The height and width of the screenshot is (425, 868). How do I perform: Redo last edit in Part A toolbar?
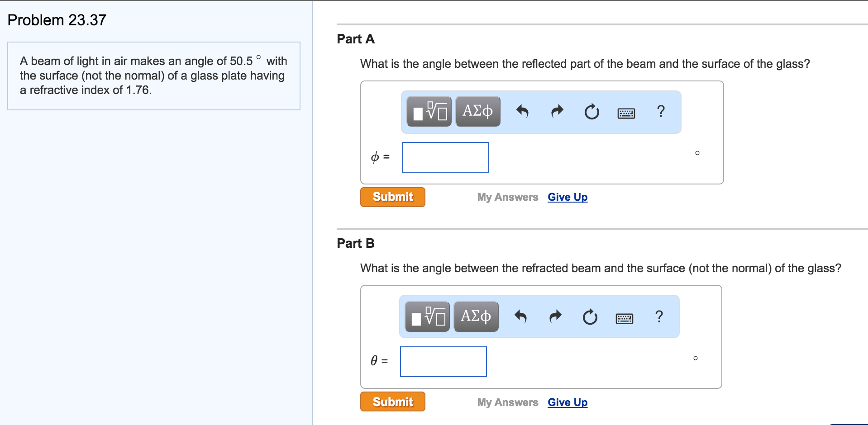pyautogui.click(x=557, y=111)
